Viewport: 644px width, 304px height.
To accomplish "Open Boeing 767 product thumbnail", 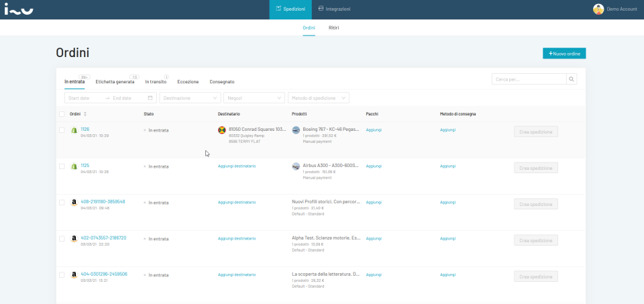I will 296,130.
